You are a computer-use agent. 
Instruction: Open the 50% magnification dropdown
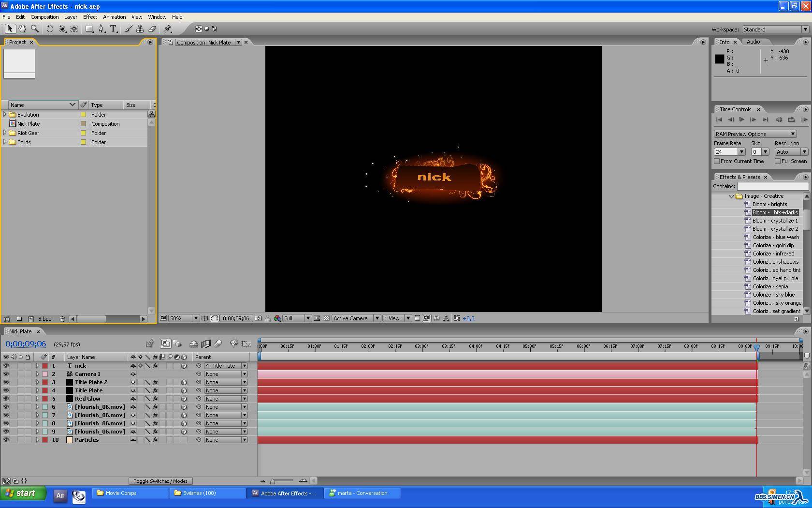tap(184, 318)
